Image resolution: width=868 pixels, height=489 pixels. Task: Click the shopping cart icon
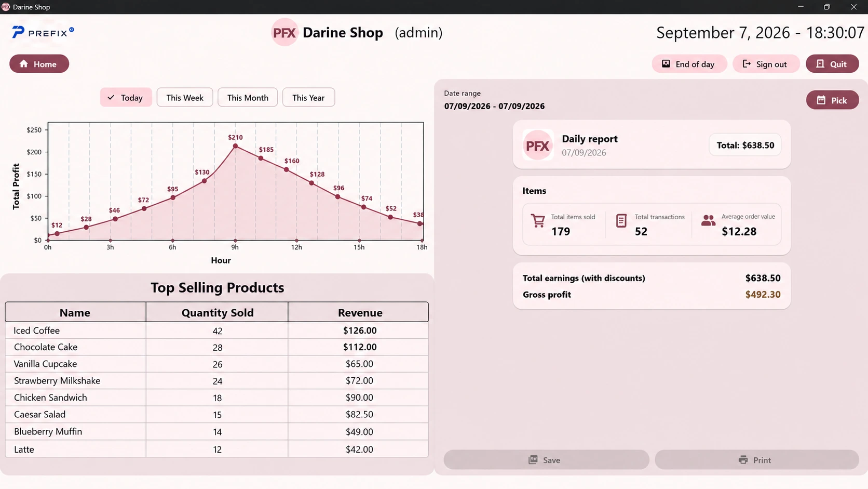(x=538, y=221)
